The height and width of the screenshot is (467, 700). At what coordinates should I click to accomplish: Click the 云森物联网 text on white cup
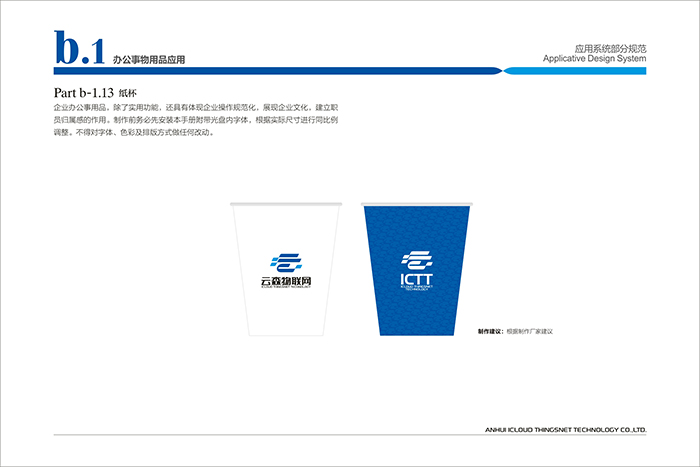tap(286, 281)
